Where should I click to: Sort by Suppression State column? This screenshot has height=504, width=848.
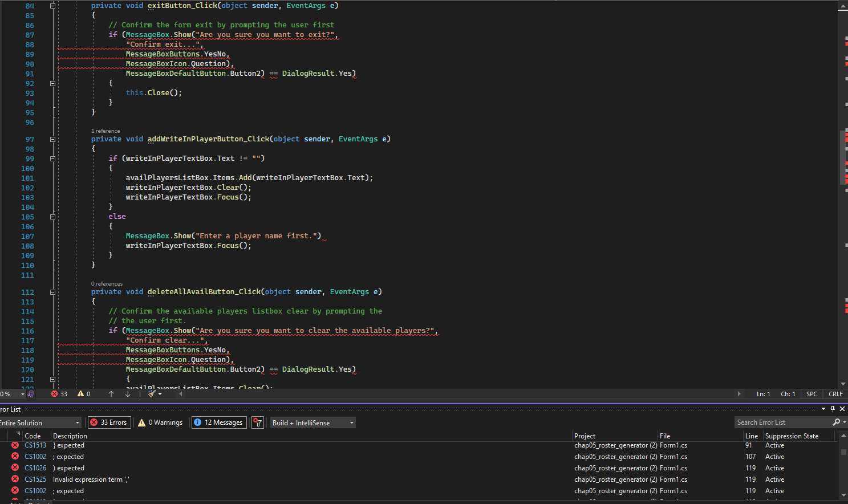click(x=792, y=436)
